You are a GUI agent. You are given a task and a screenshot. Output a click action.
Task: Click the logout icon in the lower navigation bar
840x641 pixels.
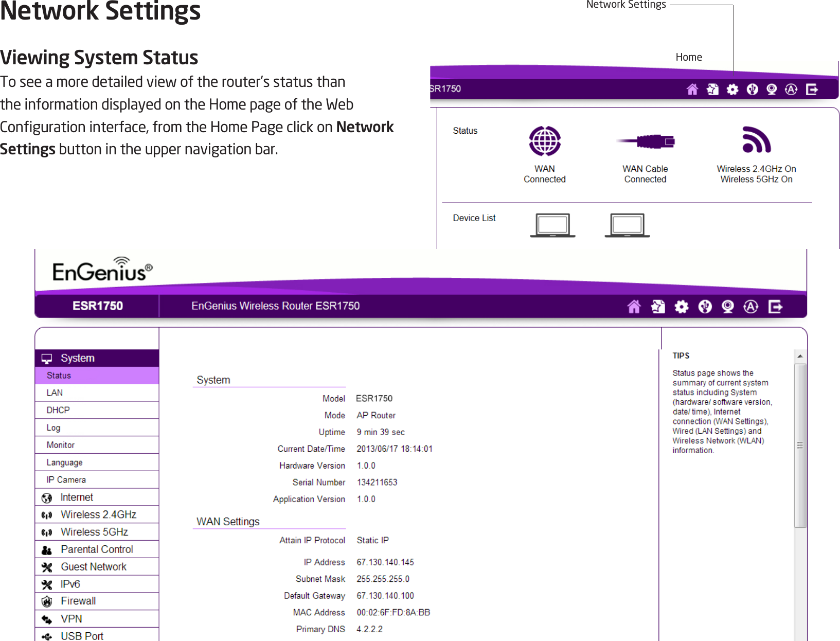(775, 307)
